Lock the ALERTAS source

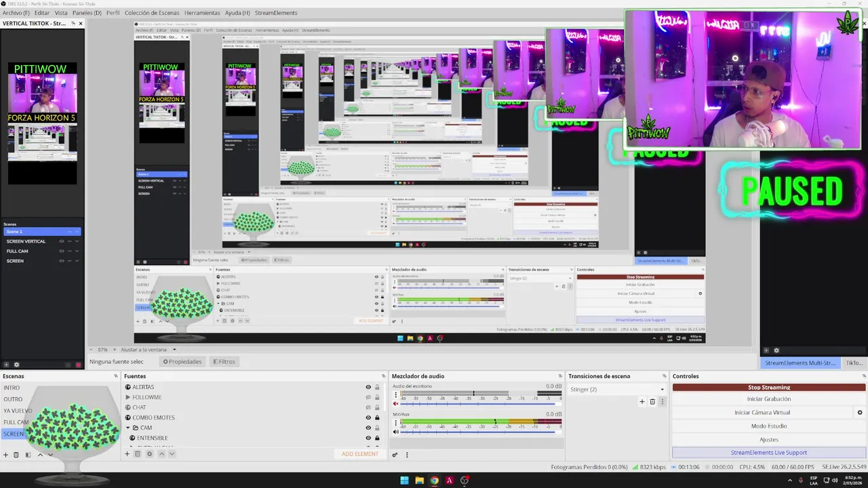(x=377, y=387)
